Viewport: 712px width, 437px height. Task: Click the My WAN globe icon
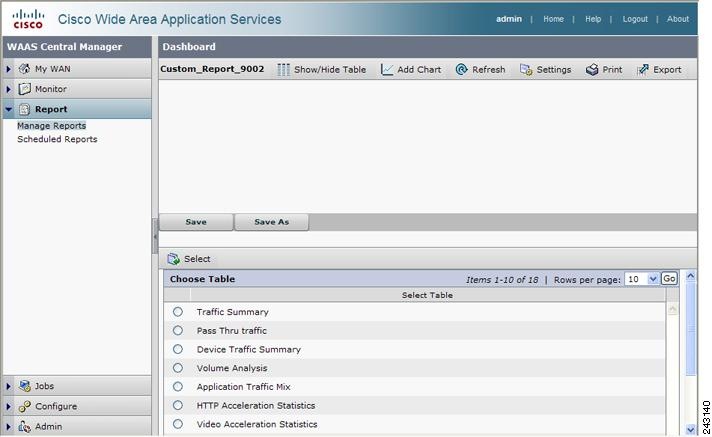click(25, 69)
